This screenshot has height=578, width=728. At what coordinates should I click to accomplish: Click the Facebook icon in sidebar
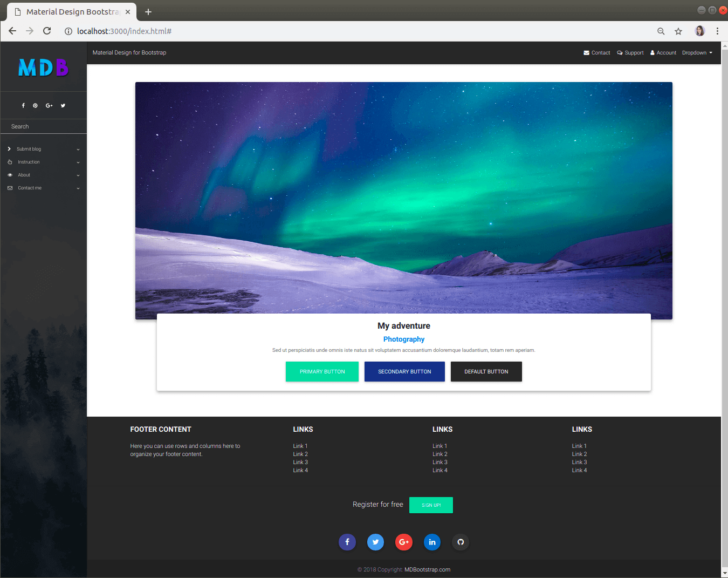pos(23,106)
